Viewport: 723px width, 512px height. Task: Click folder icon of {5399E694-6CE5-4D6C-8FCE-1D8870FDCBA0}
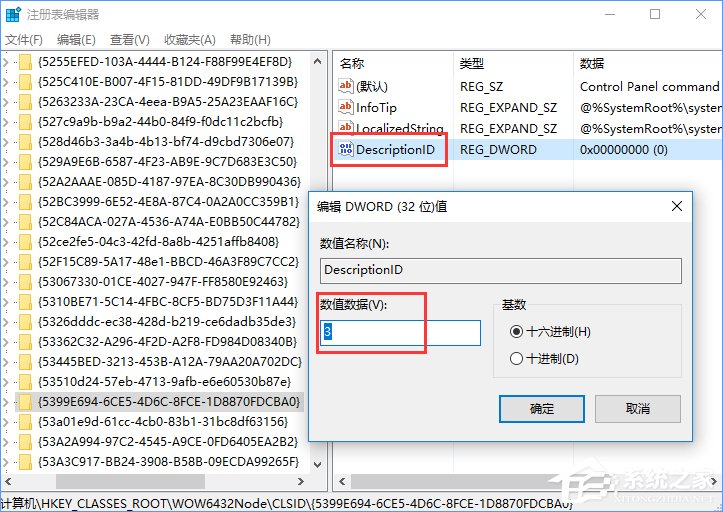[x=25, y=402]
